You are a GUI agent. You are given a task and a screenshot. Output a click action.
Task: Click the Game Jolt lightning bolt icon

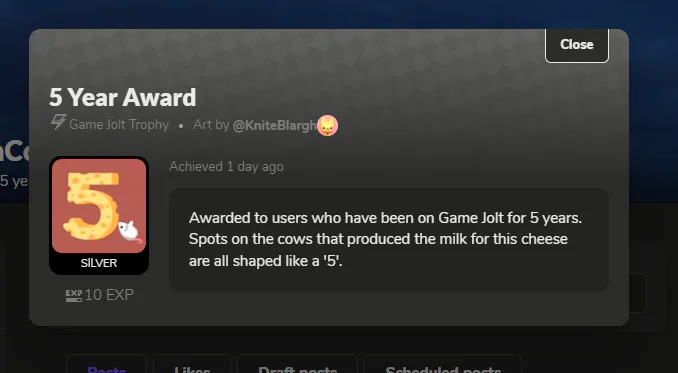58,122
